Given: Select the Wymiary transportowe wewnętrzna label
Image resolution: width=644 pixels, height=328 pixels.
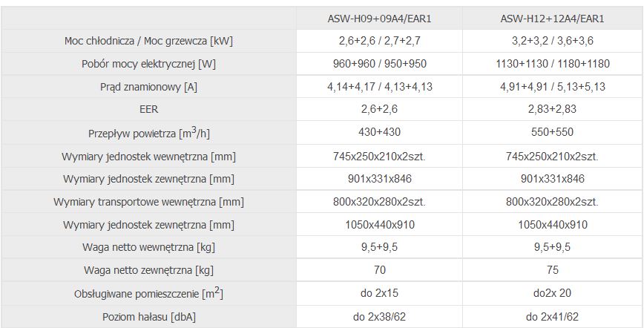Looking at the screenshot, I should [148, 203].
